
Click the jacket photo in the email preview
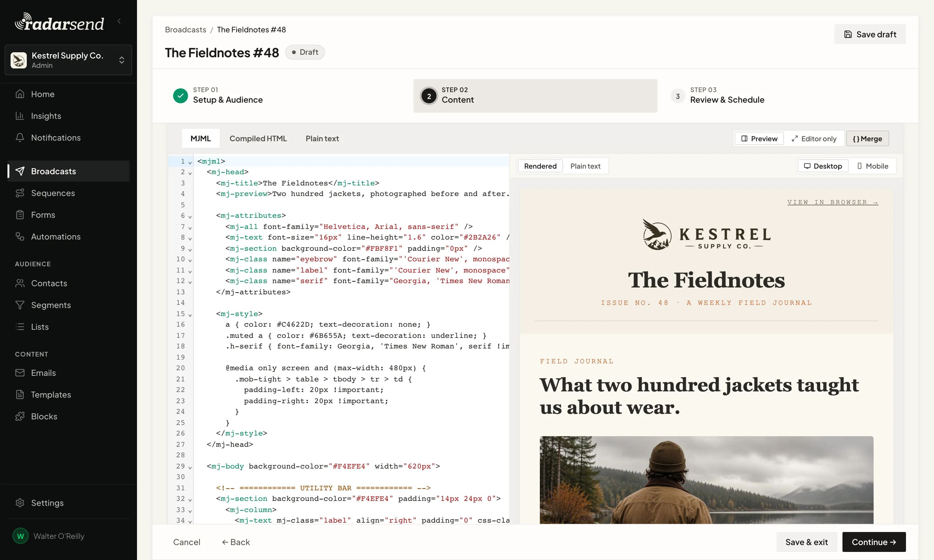pos(706,480)
